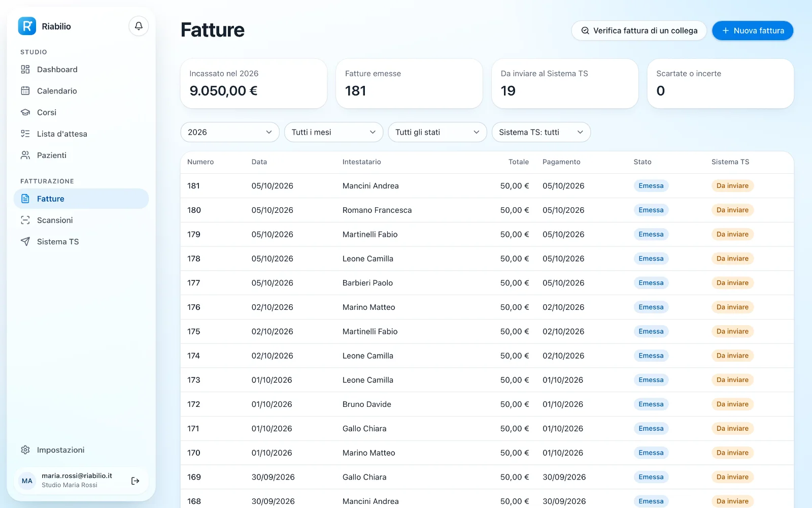Open Impostazioni settings
This screenshot has height=508, width=812.
point(81,450)
